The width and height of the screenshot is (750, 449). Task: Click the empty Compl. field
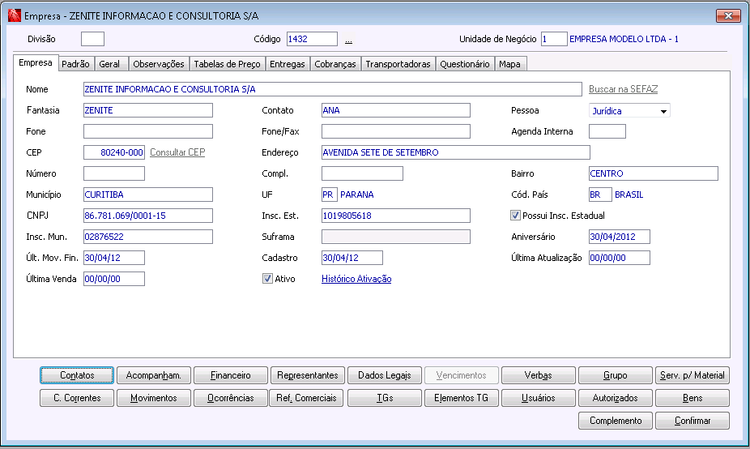[362, 174]
